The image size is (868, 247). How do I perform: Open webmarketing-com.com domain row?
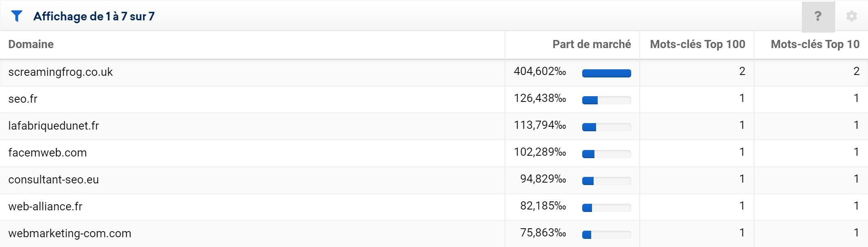70,234
